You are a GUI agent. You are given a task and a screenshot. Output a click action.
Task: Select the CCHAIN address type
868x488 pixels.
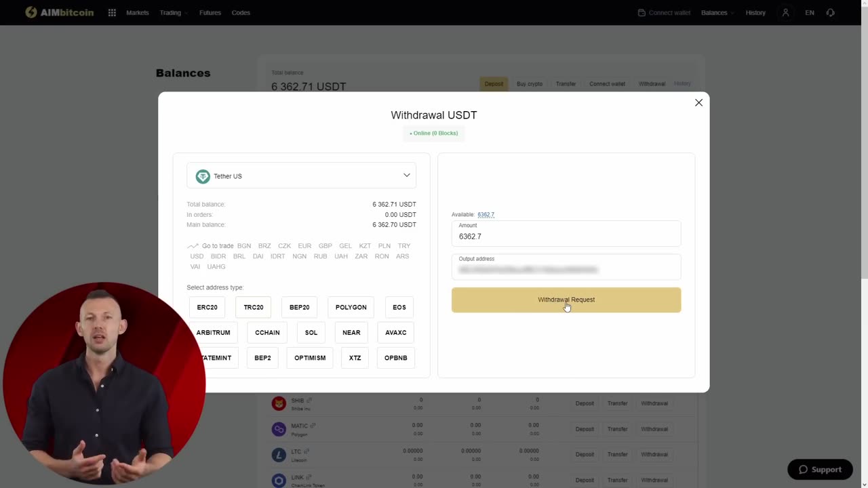267,332
